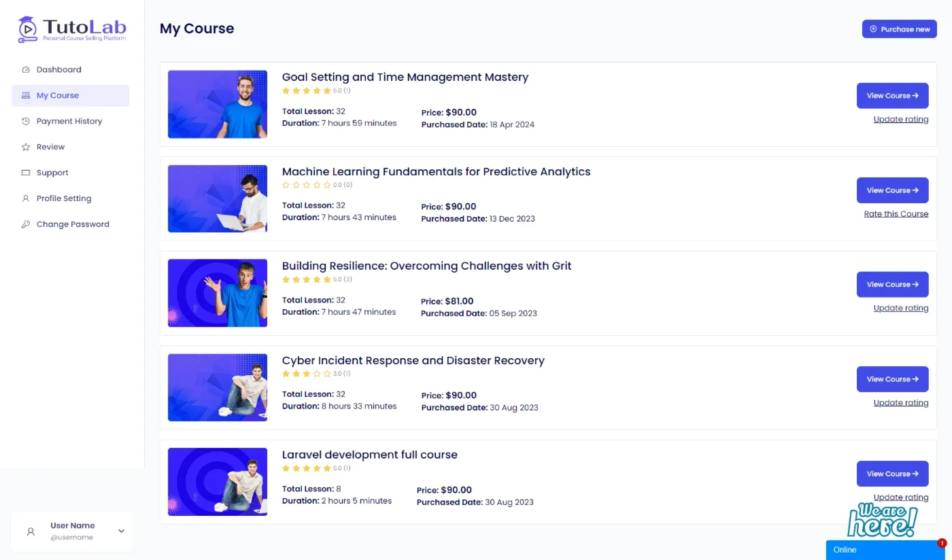Open the Payment History menu item
This screenshot has height=560, width=952.
click(x=69, y=122)
